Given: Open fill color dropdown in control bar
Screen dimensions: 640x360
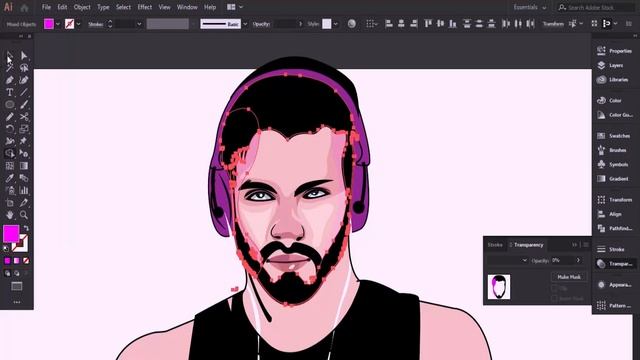Looking at the screenshot, I should 58,24.
